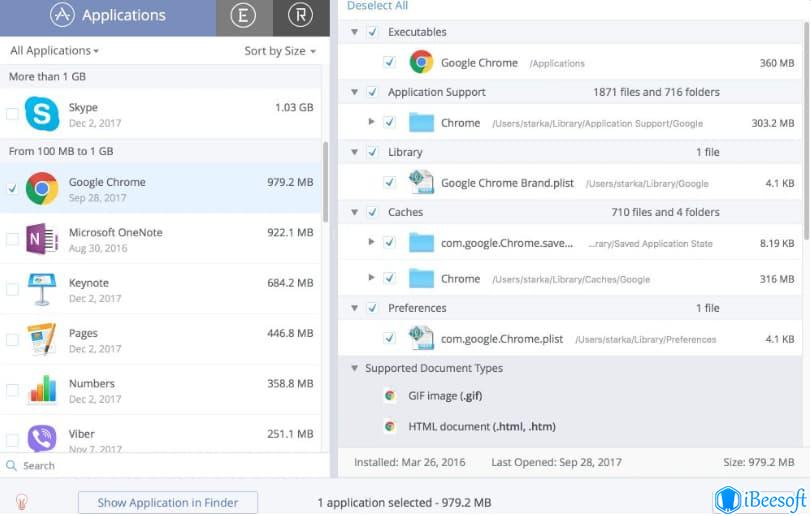
Task: Collapse the Supported Document Types section
Action: [354, 368]
